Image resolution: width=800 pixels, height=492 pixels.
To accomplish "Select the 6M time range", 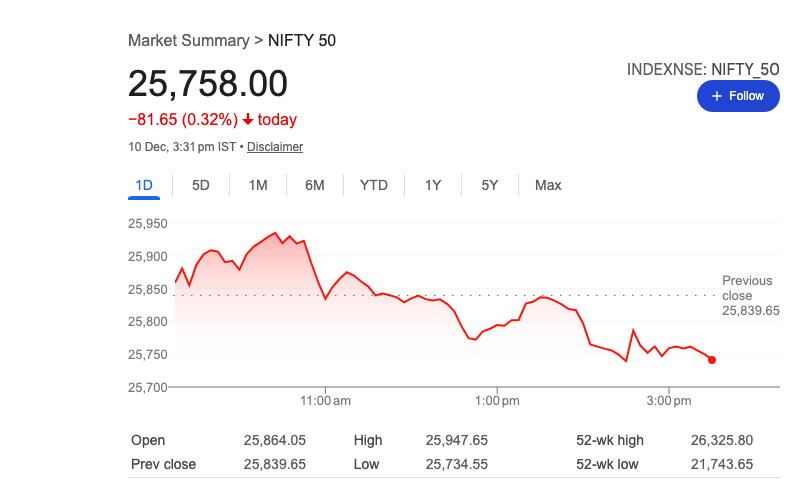I will click(x=315, y=185).
